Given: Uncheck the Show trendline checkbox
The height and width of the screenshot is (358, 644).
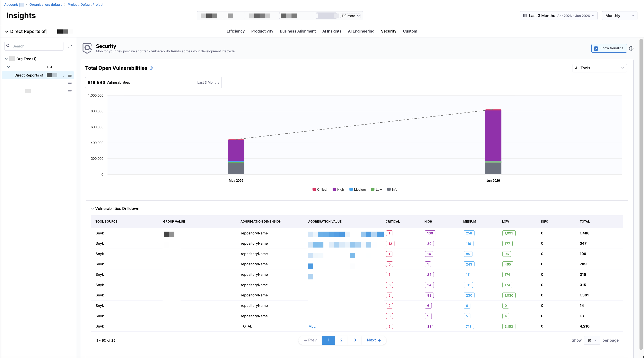Looking at the screenshot, I should pyautogui.click(x=596, y=48).
